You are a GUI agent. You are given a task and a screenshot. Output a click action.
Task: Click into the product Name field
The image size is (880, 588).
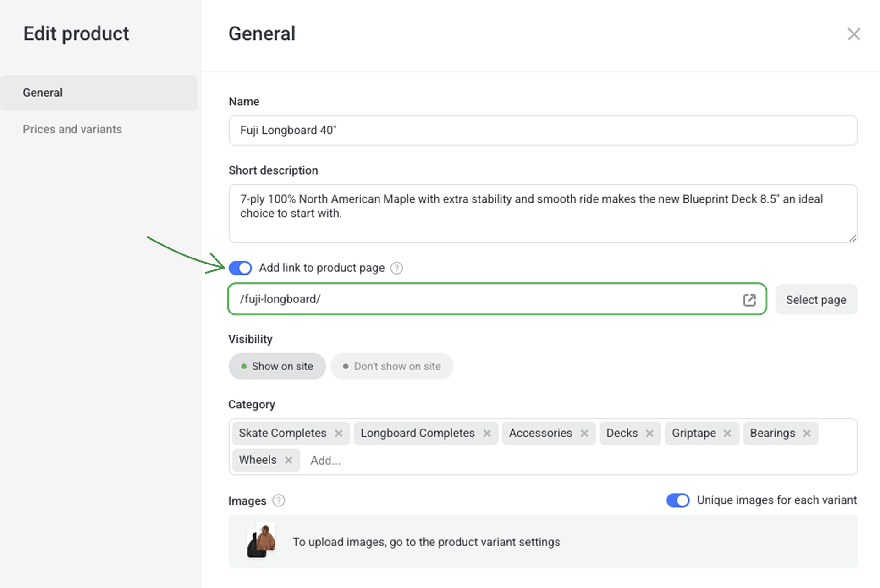click(542, 131)
